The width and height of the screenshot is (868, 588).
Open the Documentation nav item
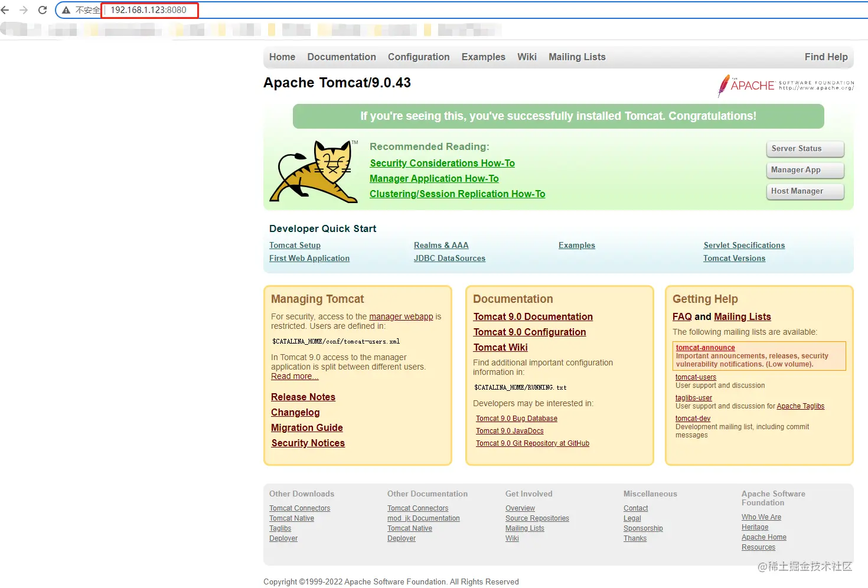pyautogui.click(x=341, y=57)
